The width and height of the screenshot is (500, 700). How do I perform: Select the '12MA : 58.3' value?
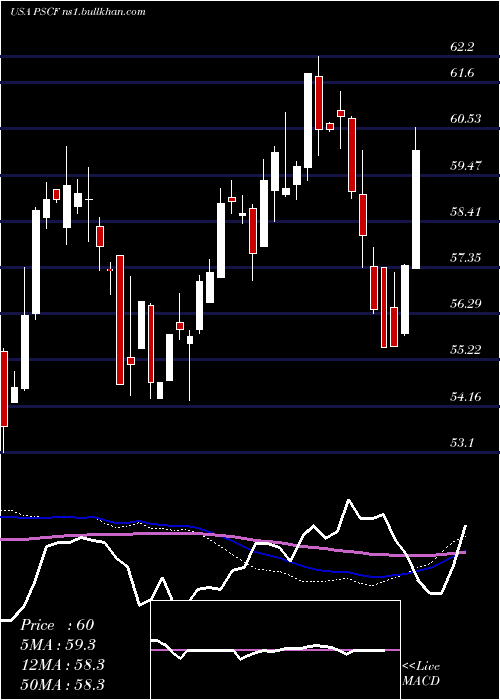(x=62, y=665)
